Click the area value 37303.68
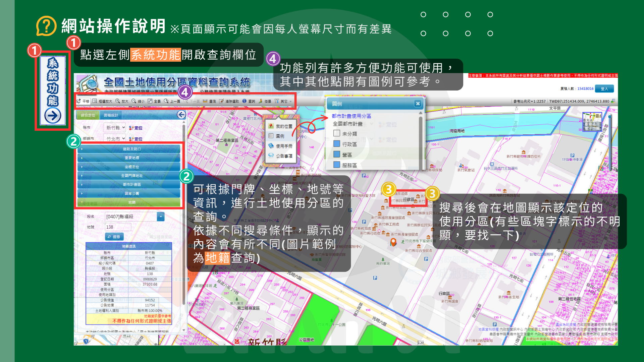644x362 pixels. click(150, 284)
